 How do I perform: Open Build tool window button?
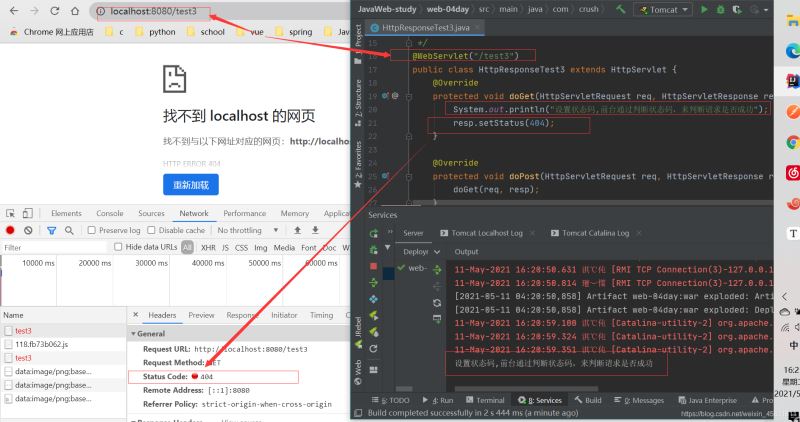tap(588, 400)
